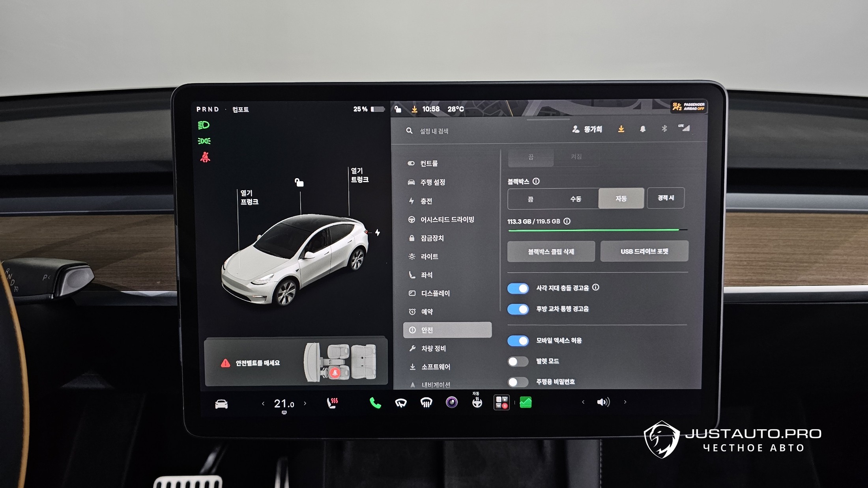Turn on 주행용 비밀번호 switch
Viewport: 868px width, 488px height.
[x=518, y=382]
